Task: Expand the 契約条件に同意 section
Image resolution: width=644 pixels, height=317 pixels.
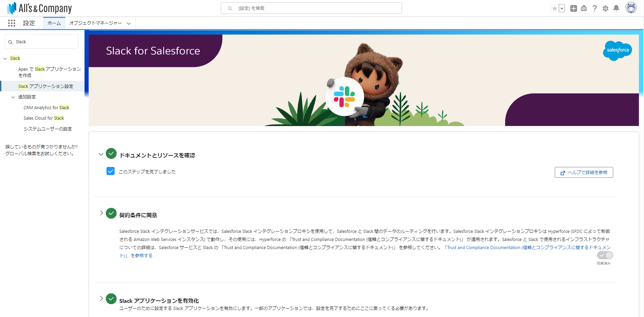Action: 101,213
